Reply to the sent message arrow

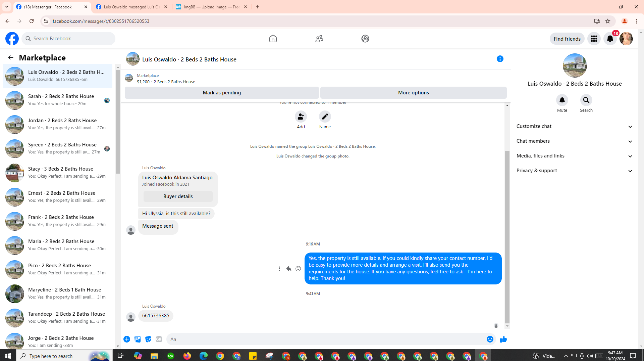[288, 269]
